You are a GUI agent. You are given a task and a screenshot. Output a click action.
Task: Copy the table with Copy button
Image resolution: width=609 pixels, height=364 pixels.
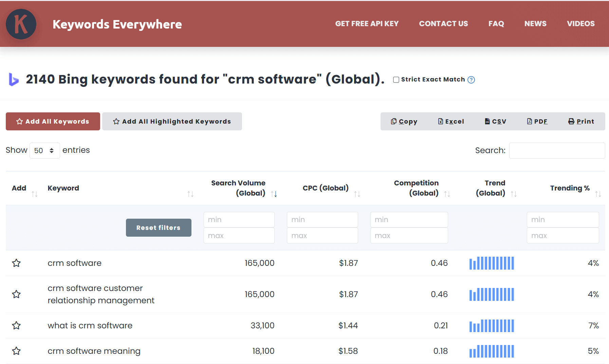click(x=404, y=121)
